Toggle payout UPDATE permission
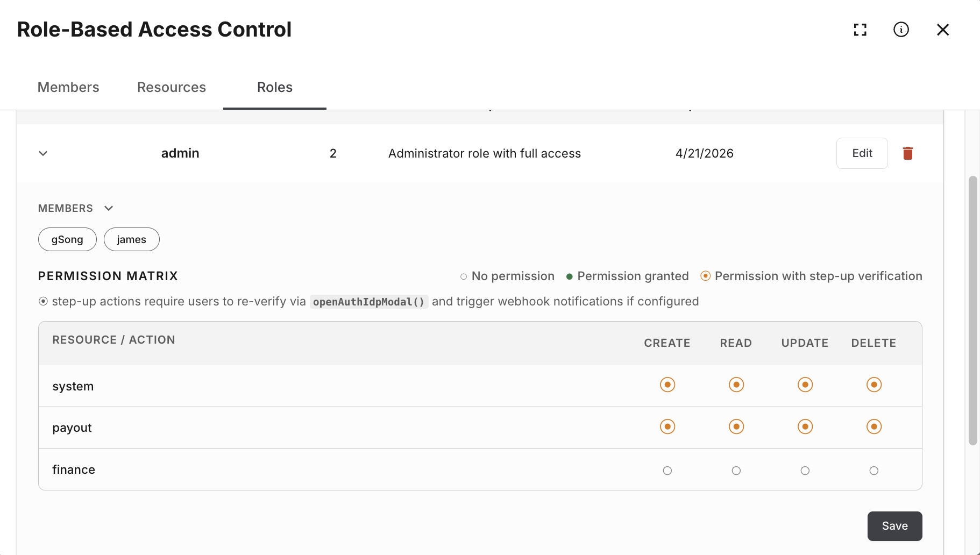Screen dimensions: 980x555 tap(805, 427)
